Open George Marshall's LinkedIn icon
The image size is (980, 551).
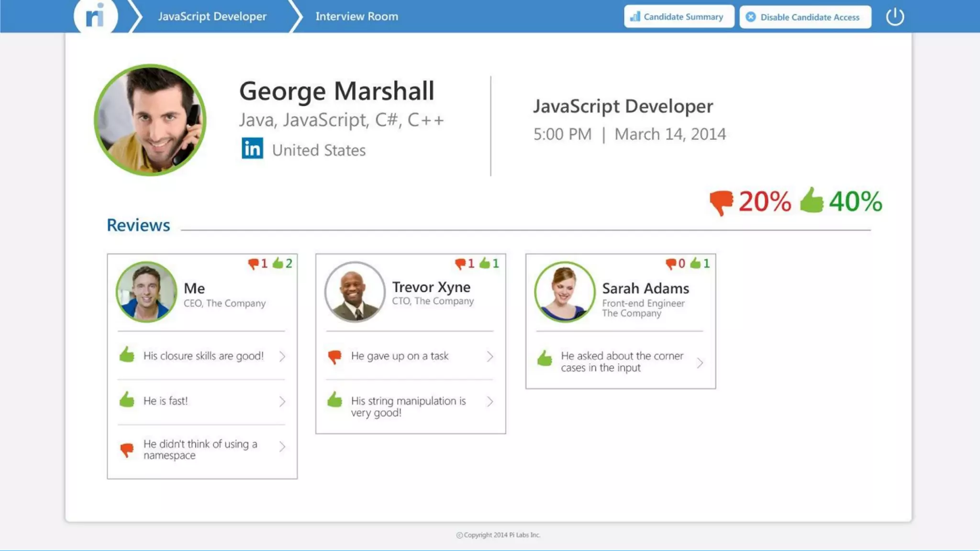pos(252,148)
